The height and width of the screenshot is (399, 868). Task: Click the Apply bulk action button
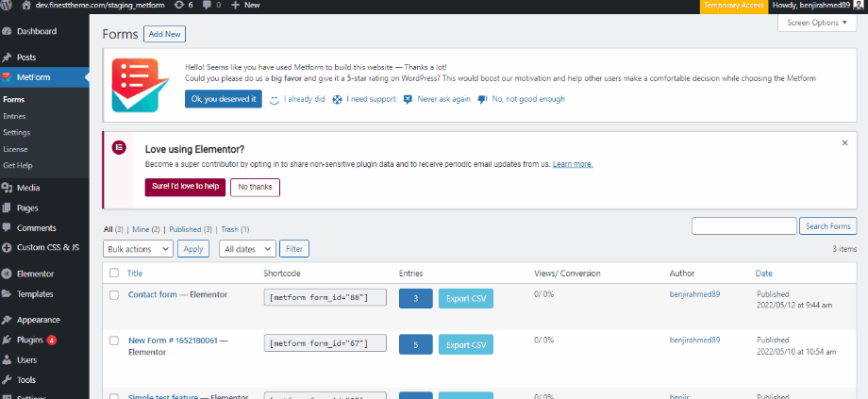coord(193,249)
